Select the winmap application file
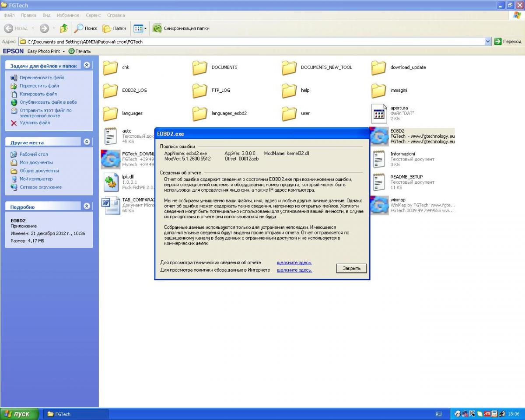Viewport: 525px width, 420px height. 413,205
